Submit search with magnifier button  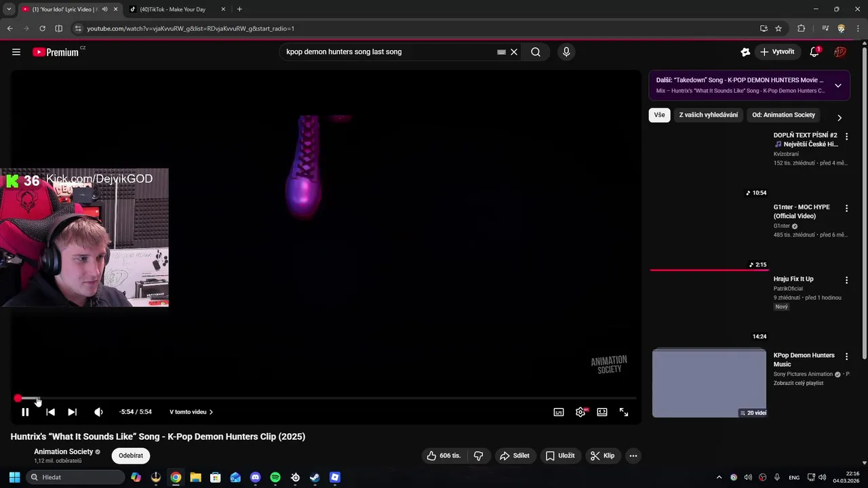tap(536, 52)
